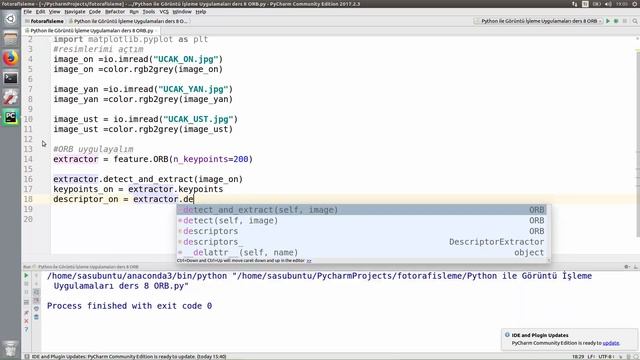Click the >> link in completion hint
The width and height of the screenshot is (640, 360).
click(x=309, y=260)
